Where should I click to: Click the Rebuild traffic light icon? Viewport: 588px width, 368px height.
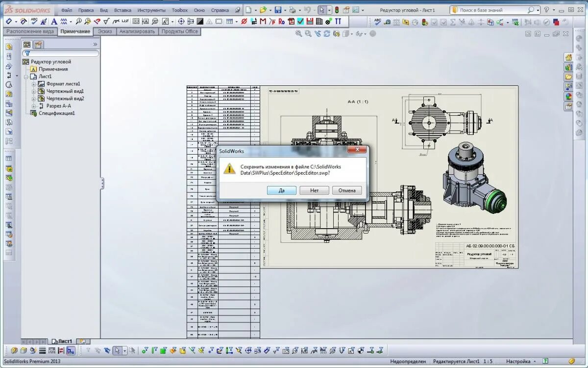[x=336, y=10]
